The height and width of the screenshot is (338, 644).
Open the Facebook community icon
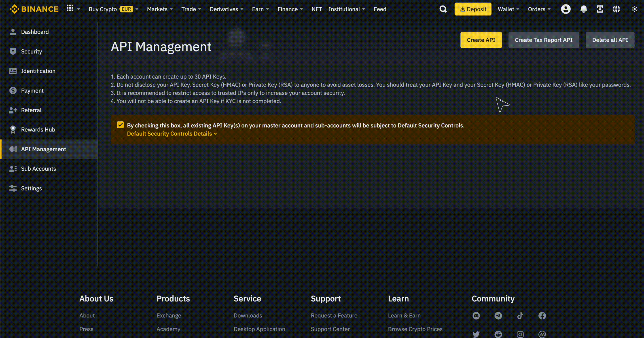pyautogui.click(x=542, y=316)
